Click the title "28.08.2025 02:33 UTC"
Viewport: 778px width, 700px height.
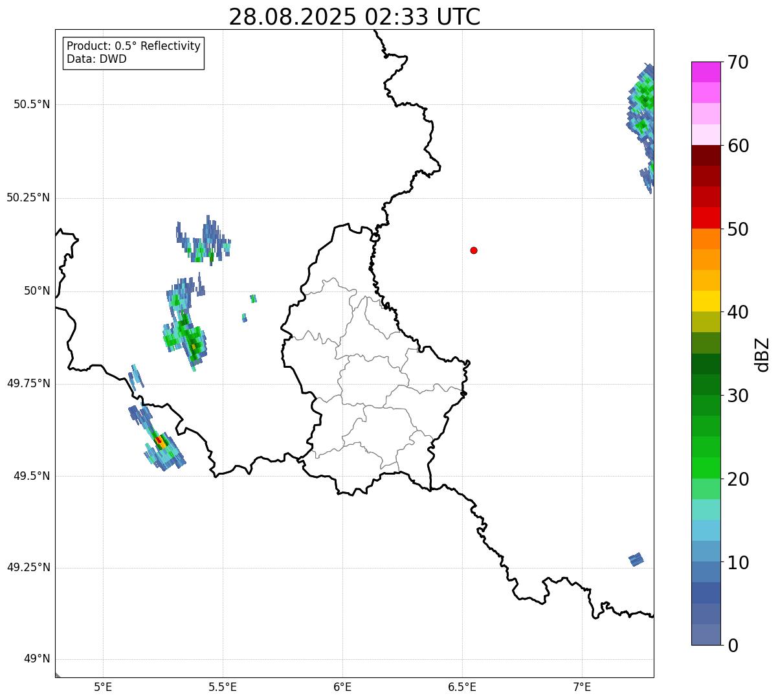[x=355, y=17]
